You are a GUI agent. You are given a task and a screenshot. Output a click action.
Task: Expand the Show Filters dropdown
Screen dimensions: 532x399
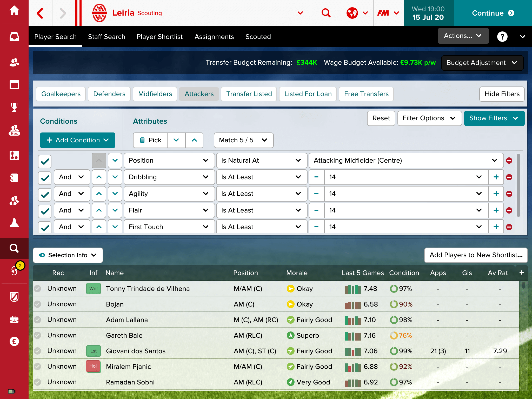(x=494, y=118)
